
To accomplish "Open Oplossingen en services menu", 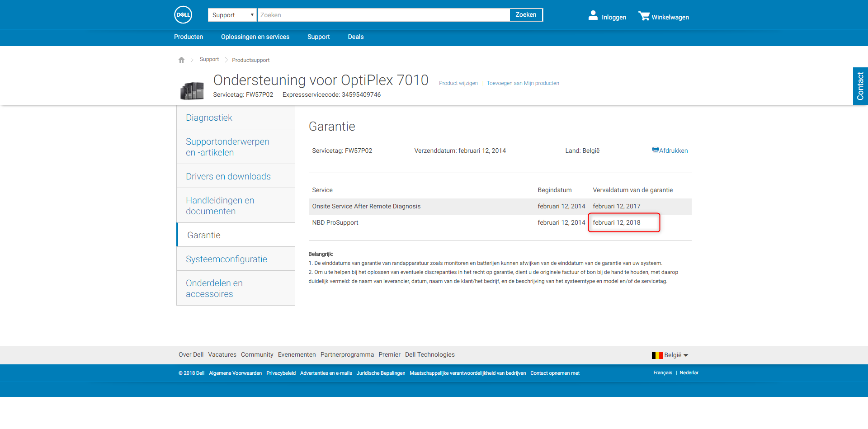I will [255, 37].
